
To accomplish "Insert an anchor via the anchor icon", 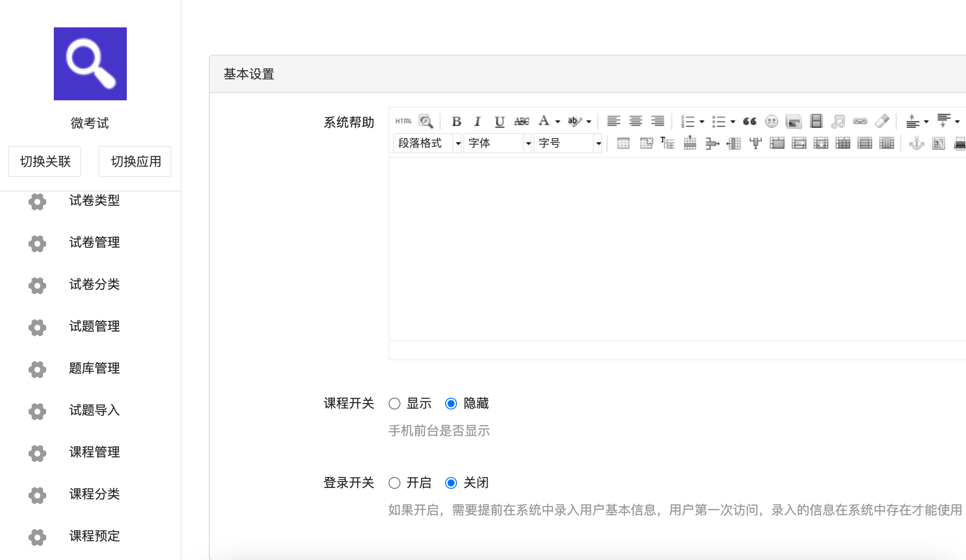I will (916, 143).
